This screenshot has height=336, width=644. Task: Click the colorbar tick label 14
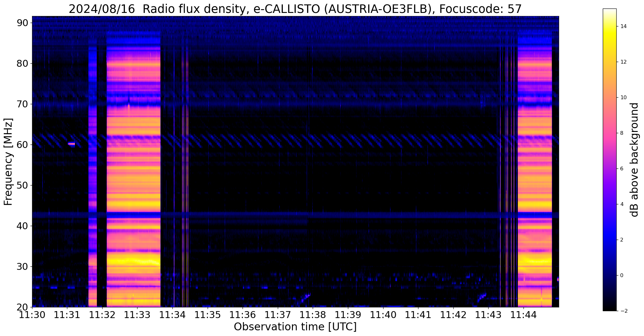coord(623,26)
